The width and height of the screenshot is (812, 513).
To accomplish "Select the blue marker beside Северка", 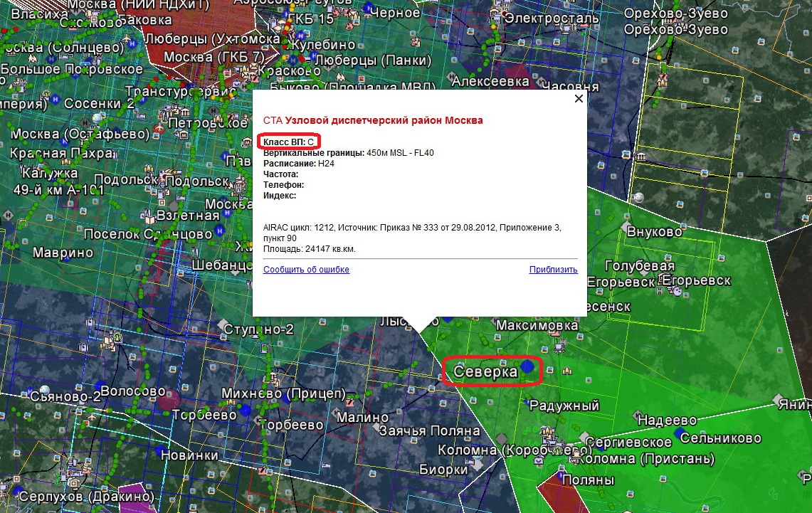I will coord(527,366).
